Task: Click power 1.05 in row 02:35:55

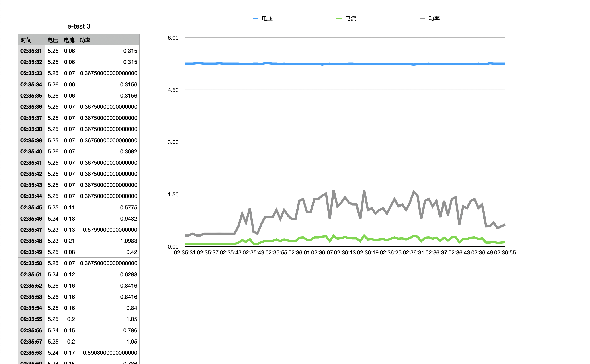Action: [108, 319]
